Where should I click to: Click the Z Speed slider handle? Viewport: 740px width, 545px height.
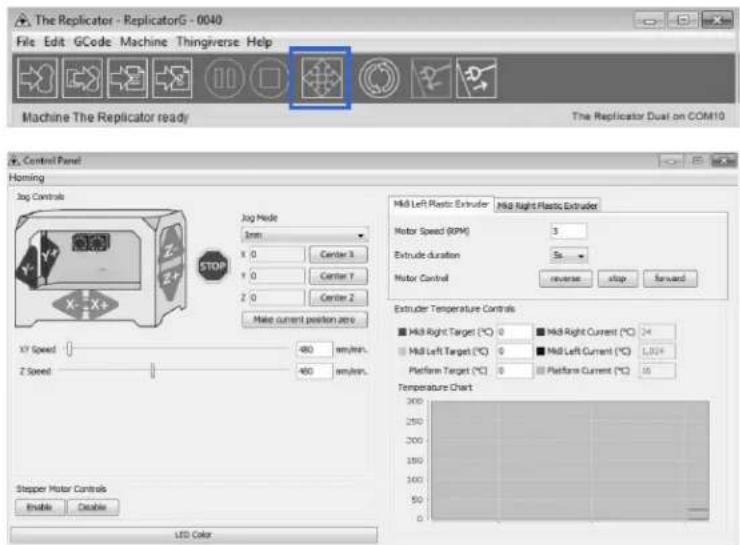pos(152,371)
